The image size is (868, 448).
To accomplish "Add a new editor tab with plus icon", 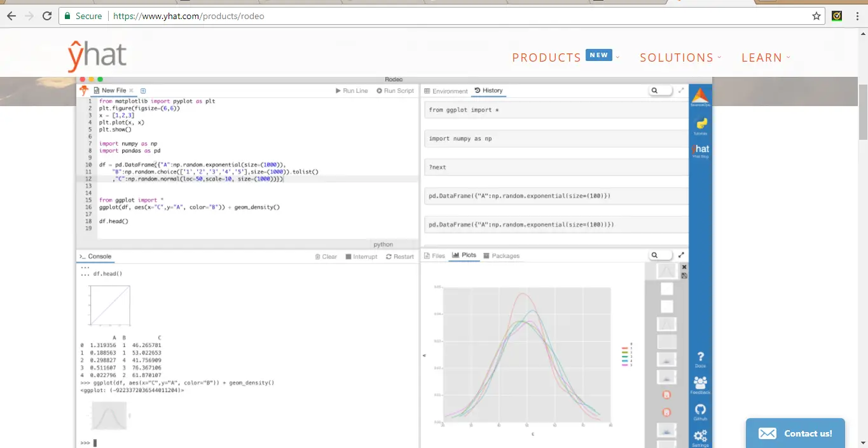I will coord(143,91).
